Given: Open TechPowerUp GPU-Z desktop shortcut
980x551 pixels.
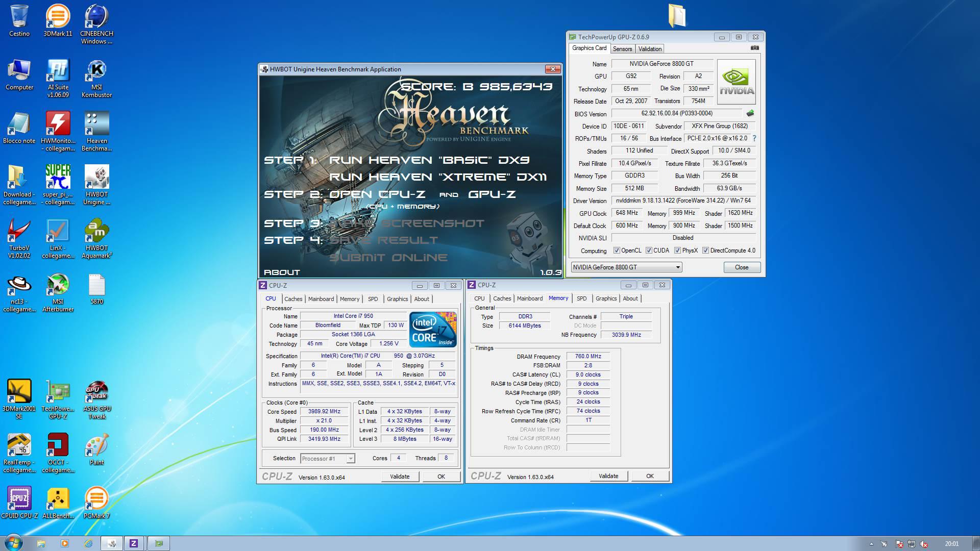Looking at the screenshot, I should point(58,399).
